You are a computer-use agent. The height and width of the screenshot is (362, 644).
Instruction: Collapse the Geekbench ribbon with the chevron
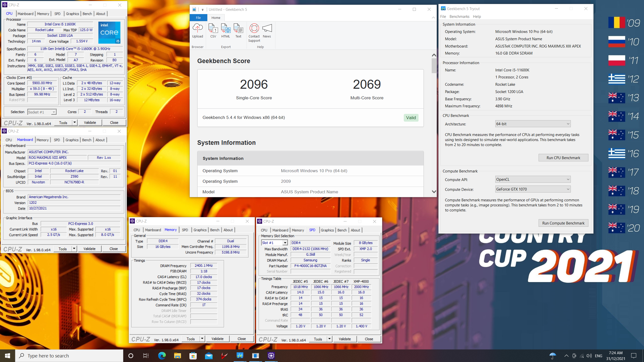coord(433,18)
